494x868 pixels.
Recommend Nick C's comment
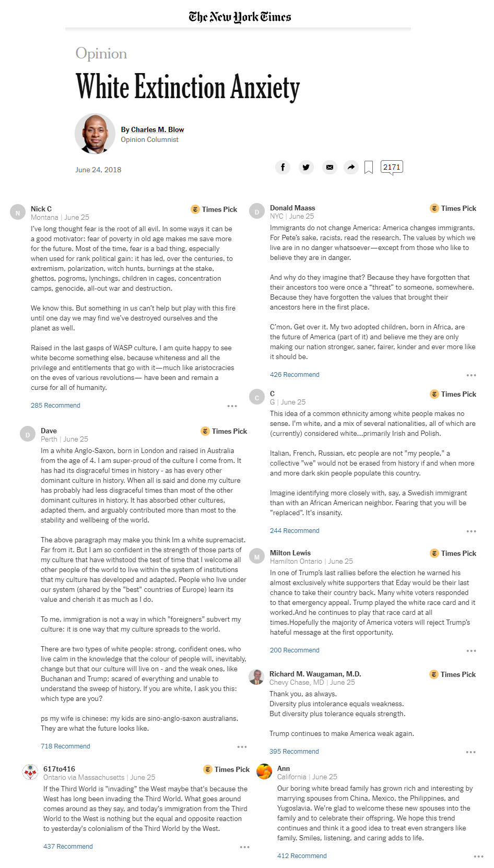coord(55,406)
